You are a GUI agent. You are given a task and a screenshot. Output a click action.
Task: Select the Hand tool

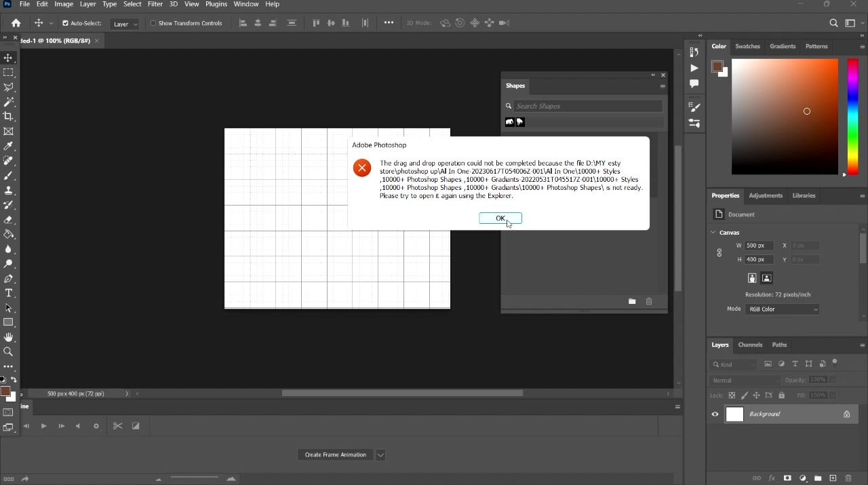pos(8,337)
